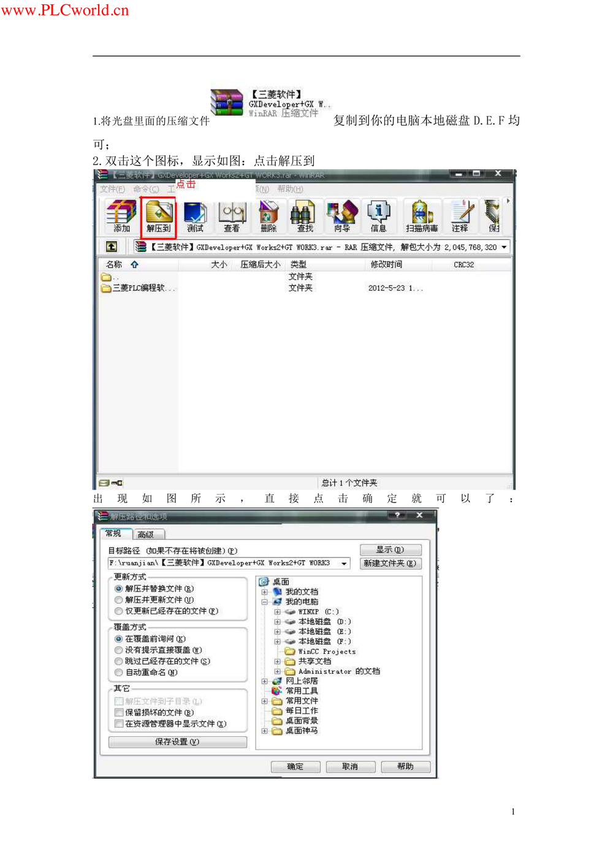Click the Test (测试) toolbar icon

pyautogui.click(x=195, y=216)
